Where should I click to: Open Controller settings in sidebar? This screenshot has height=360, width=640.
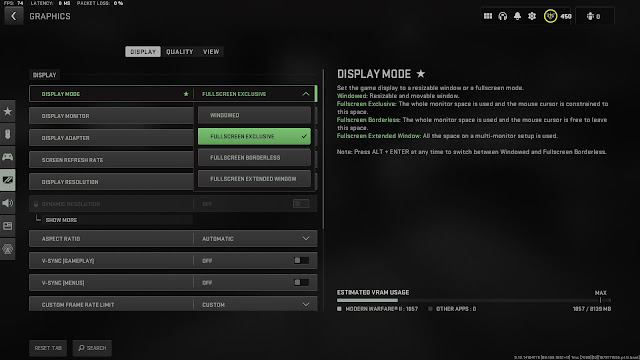click(x=8, y=157)
